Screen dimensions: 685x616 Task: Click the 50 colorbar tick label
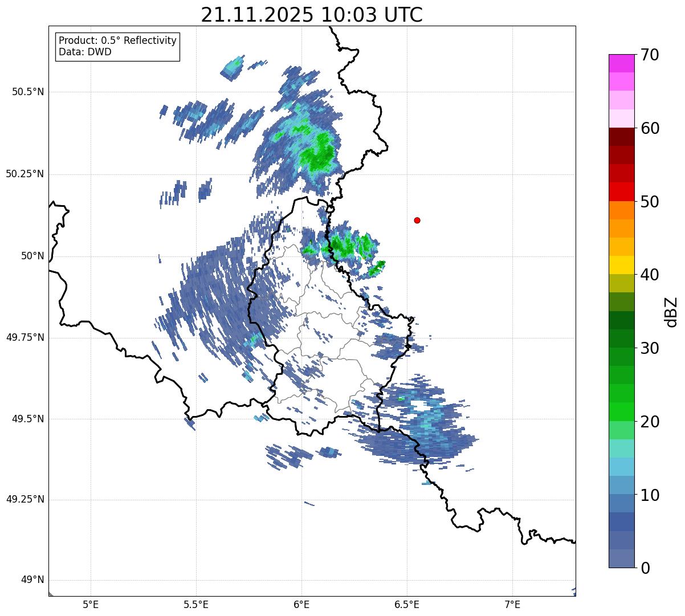pyautogui.click(x=650, y=202)
